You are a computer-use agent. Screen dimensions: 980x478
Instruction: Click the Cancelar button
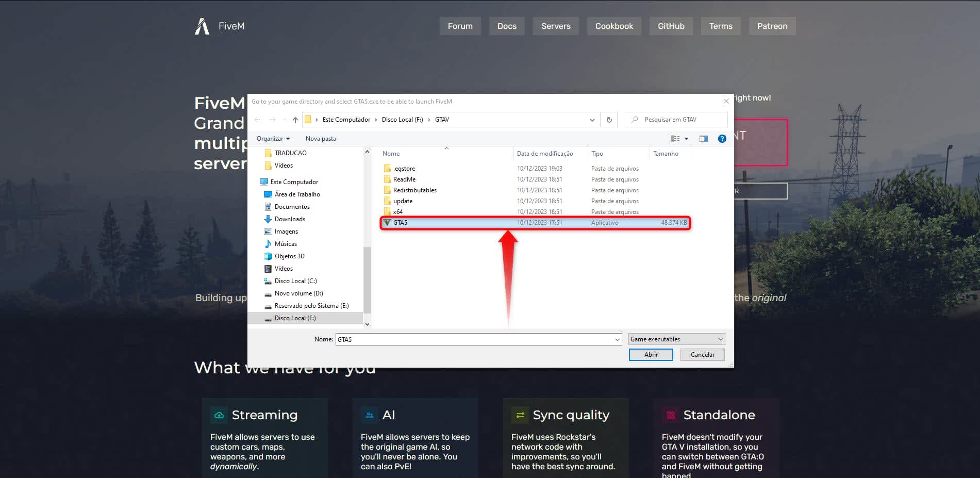pyautogui.click(x=702, y=355)
